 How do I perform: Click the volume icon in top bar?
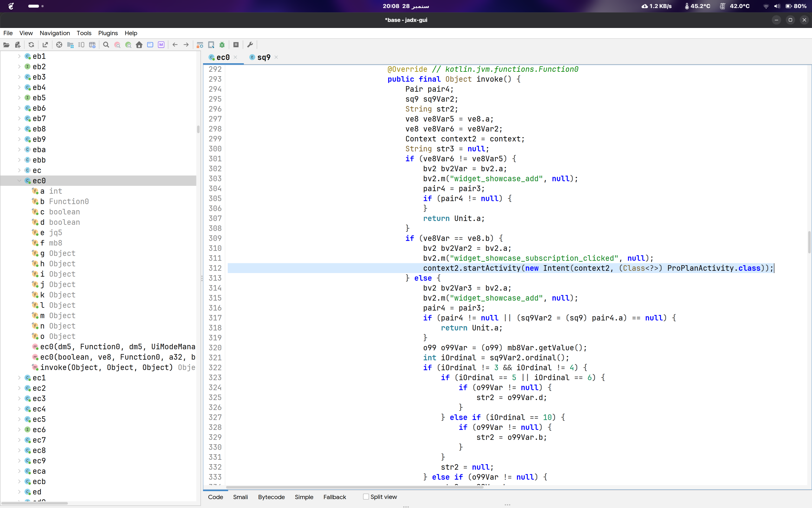pyautogui.click(x=777, y=6)
